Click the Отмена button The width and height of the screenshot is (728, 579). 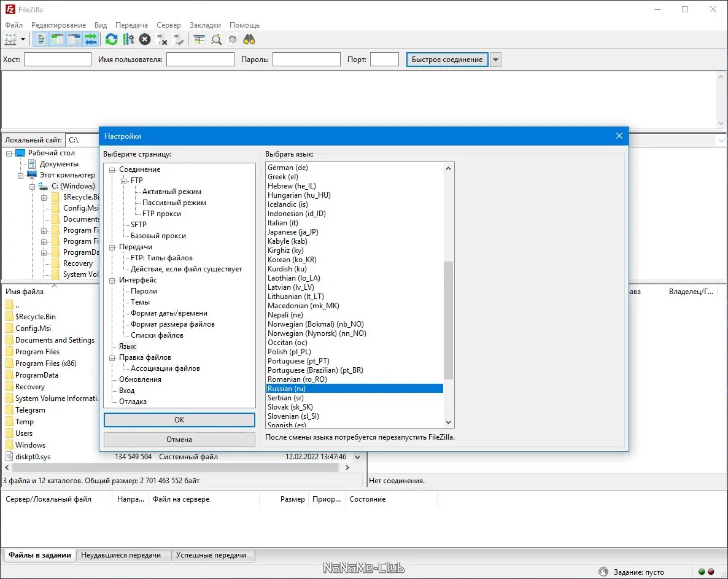[179, 440]
